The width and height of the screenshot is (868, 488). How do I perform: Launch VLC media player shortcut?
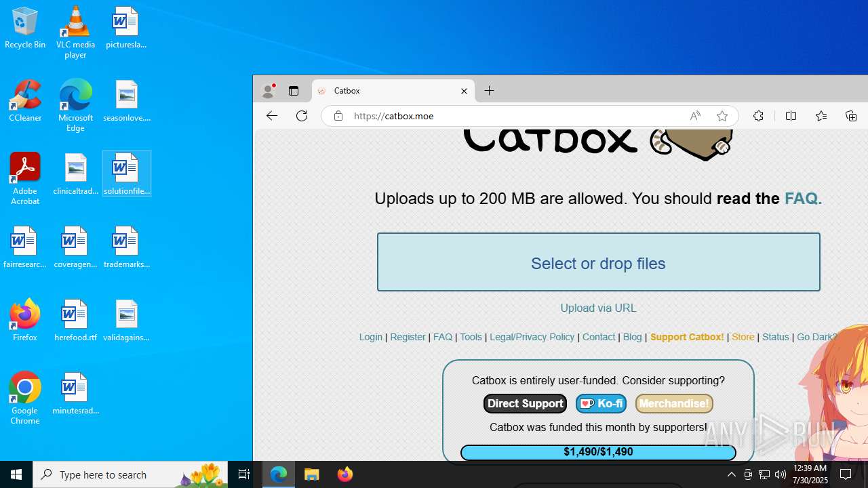tap(75, 32)
